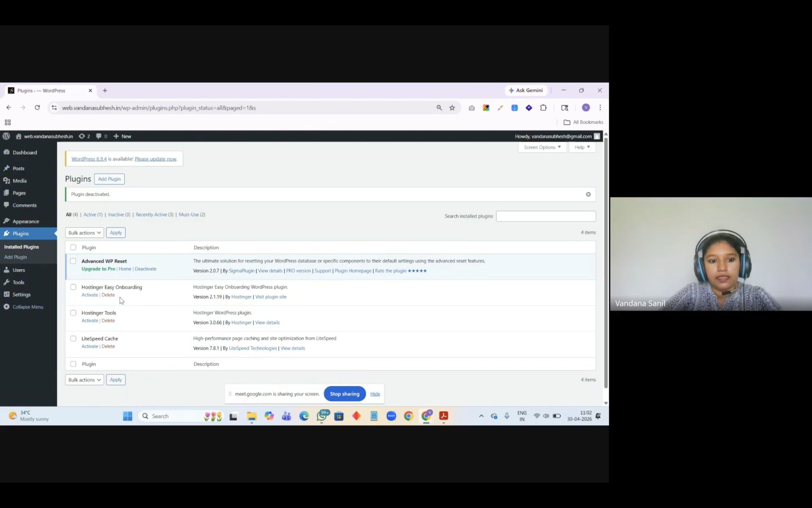Open the Extensions puzzle icon
This screenshot has height=508, width=812.
tap(543, 108)
